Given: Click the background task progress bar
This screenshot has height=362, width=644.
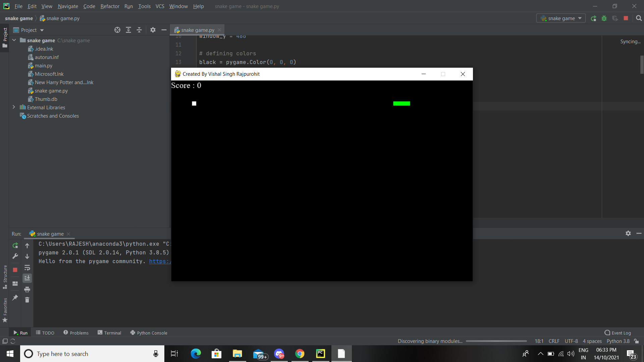Looking at the screenshot, I should point(496,341).
